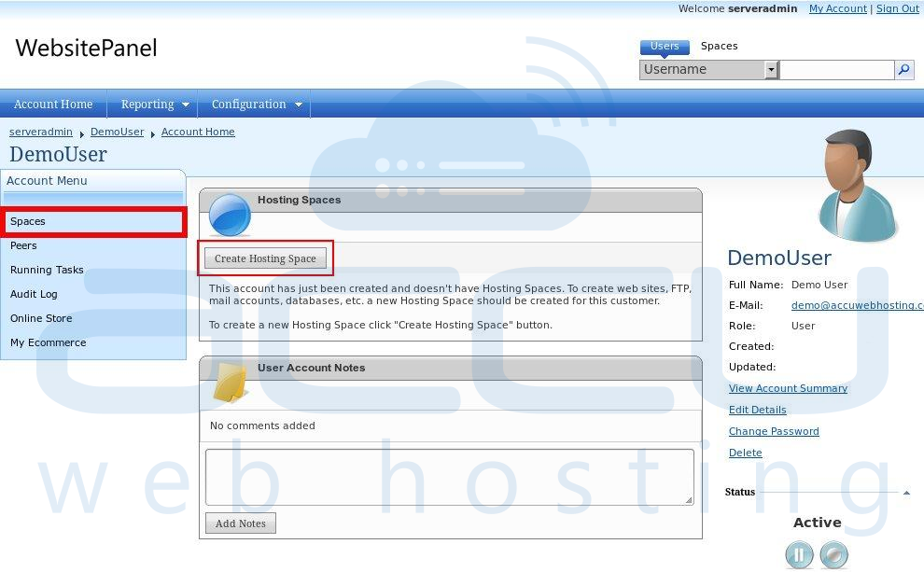
Task: Click the Account Home breadcrumb link
Action: click(x=198, y=132)
